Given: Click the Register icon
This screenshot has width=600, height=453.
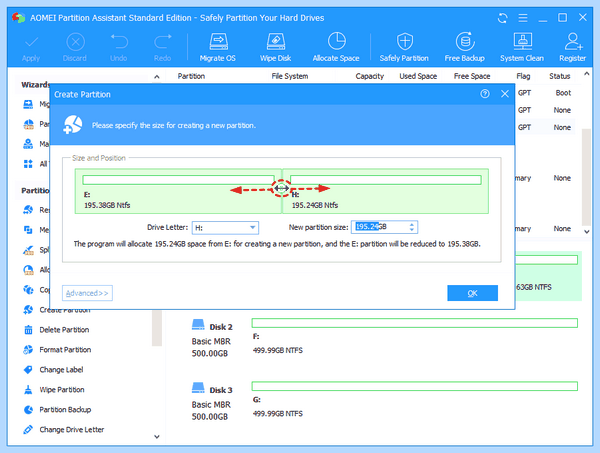Looking at the screenshot, I should [573, 42].
